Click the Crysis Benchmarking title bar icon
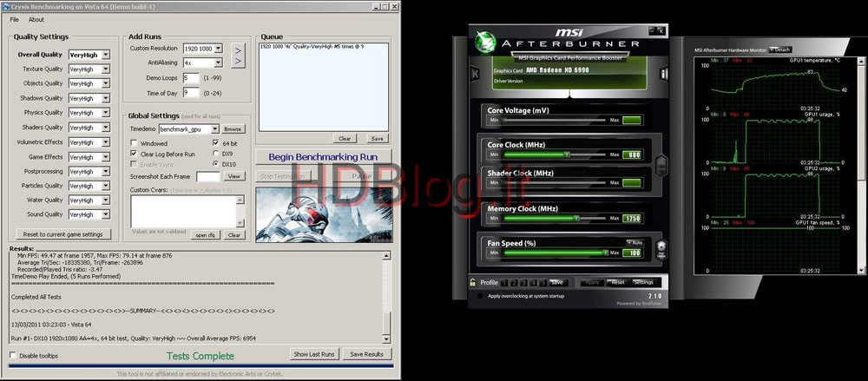 click(x=5, y=6)
